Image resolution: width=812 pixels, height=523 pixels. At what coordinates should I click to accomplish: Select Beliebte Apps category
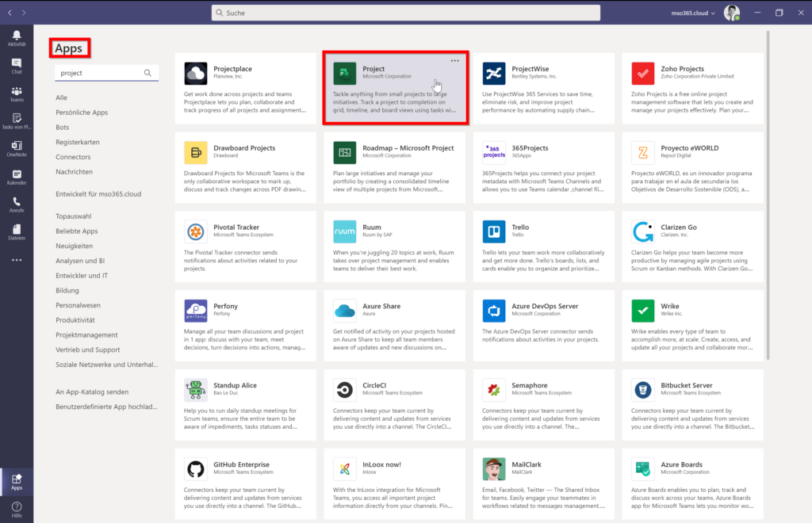click(x=77, y=231)
